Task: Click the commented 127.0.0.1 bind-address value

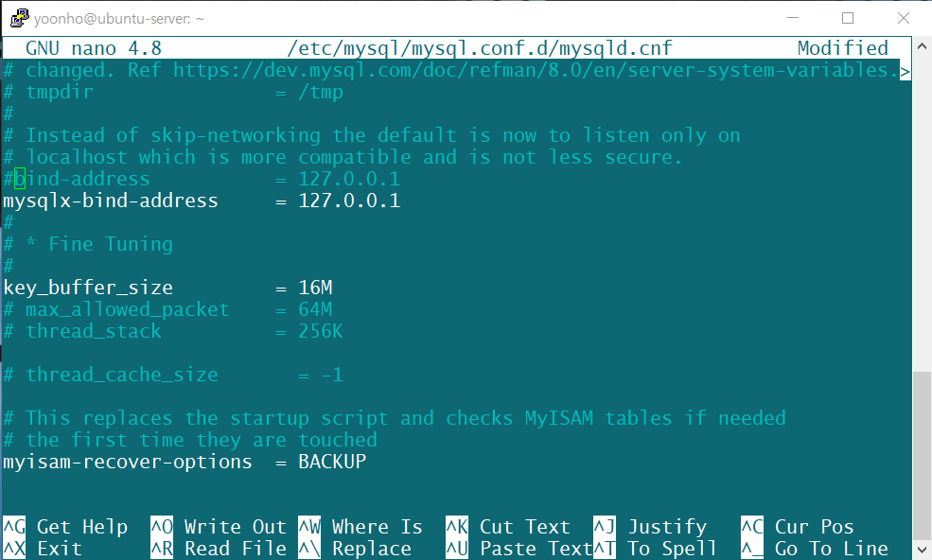Action: (349, 179)
